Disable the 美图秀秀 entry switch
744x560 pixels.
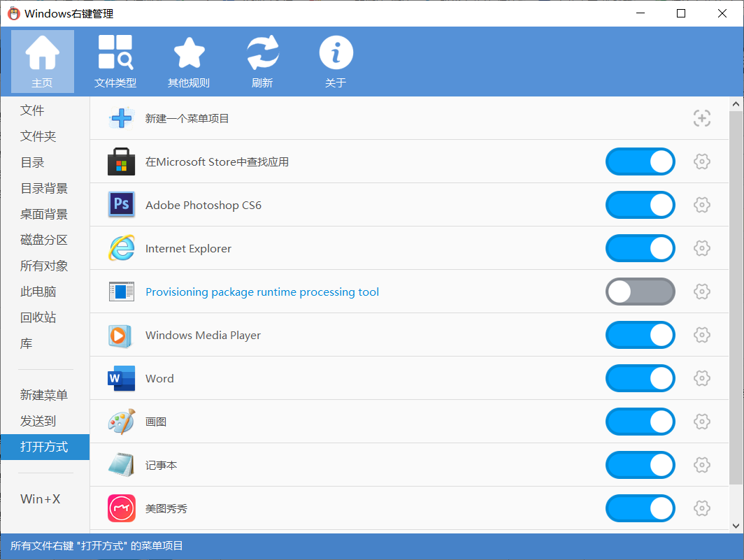pyautogui.click(x=640, y=508)
